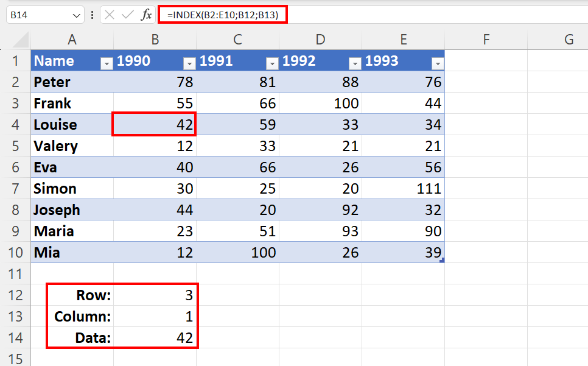588x366 pixels.
Task: Open the 1993 column filter dropdown
Action: point(438,64)
